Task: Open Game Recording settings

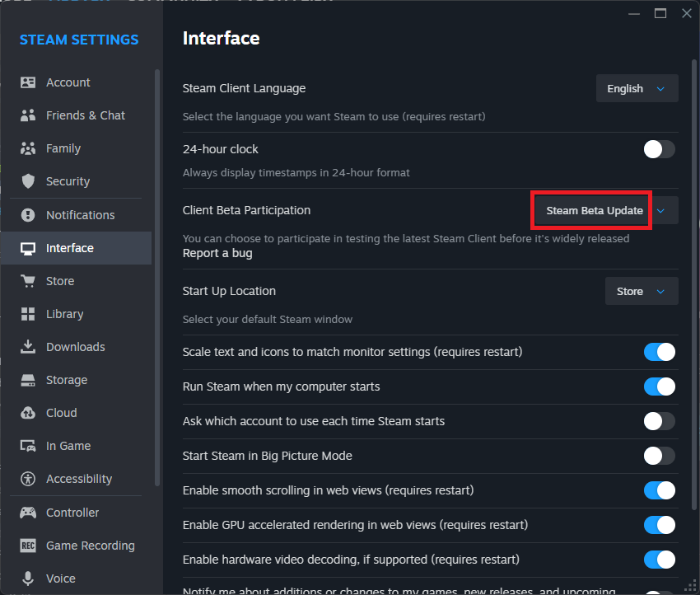Action: (x=77, y=546)
